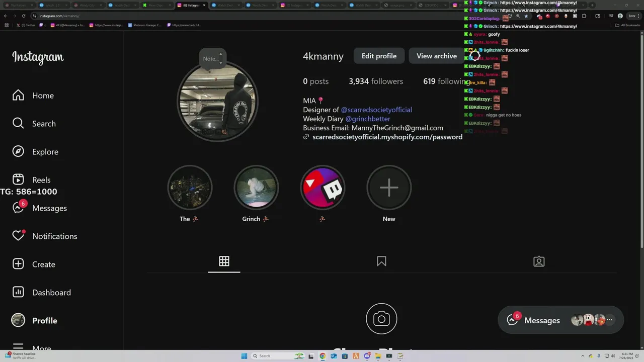Open the followers list
The width and height of the screenshot is (644, 362).
pos(376,81)
